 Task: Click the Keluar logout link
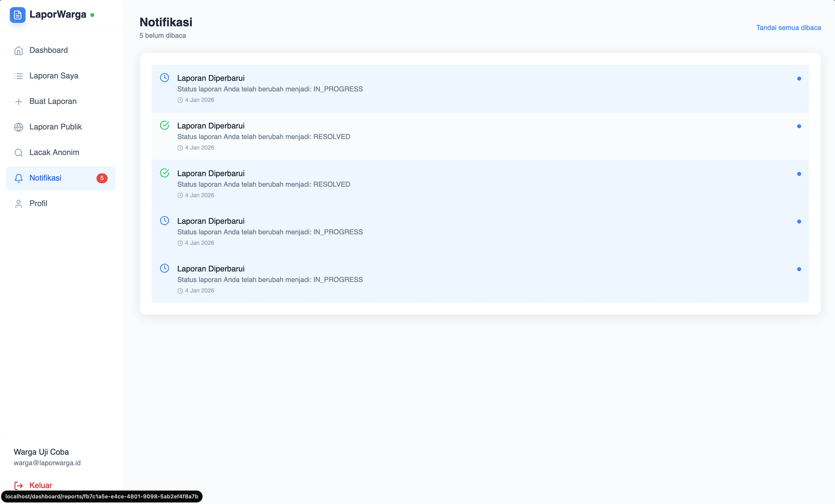[40, 485]
